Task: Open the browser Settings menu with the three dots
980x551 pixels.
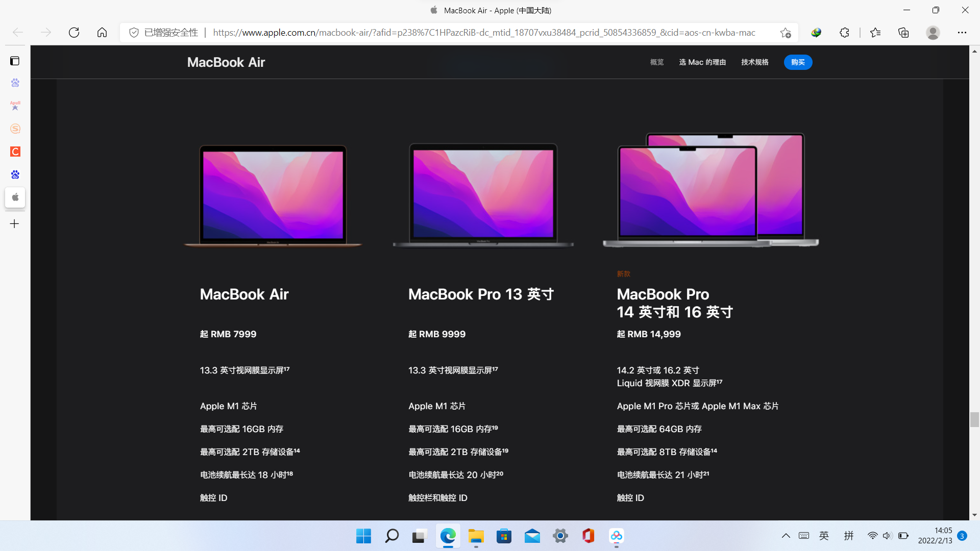Action: [963, 32]
